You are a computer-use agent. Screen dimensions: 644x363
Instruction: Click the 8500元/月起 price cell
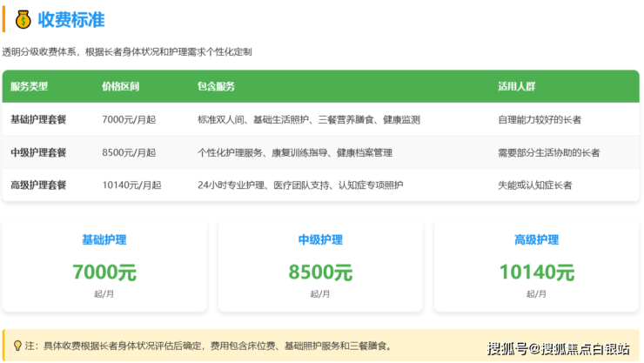point(129,152)
